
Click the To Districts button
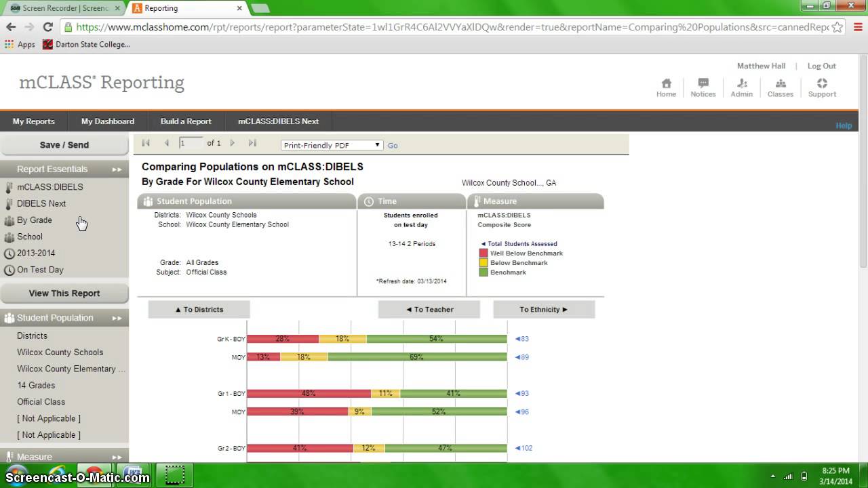pos(199,310)
